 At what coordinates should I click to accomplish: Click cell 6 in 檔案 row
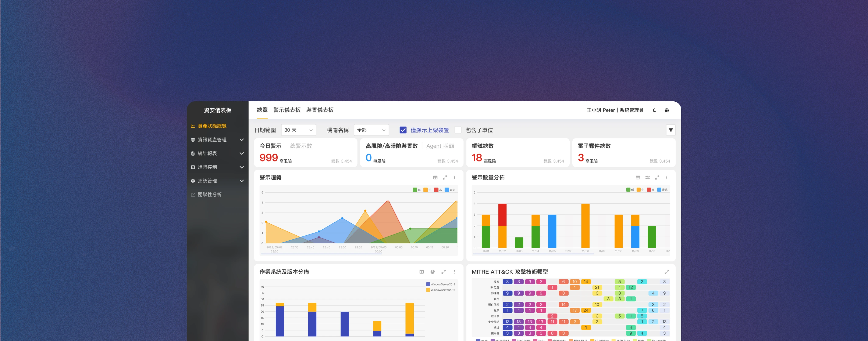click(x=563, y=282)
